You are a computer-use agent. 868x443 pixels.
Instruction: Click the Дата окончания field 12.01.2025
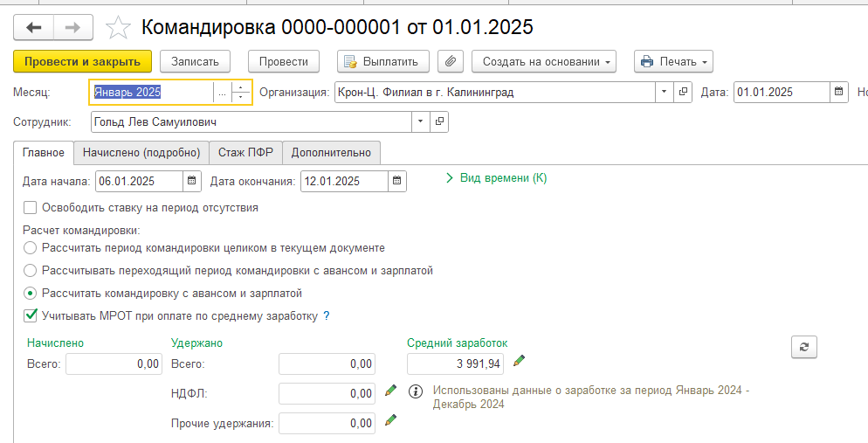click(344, 181)
